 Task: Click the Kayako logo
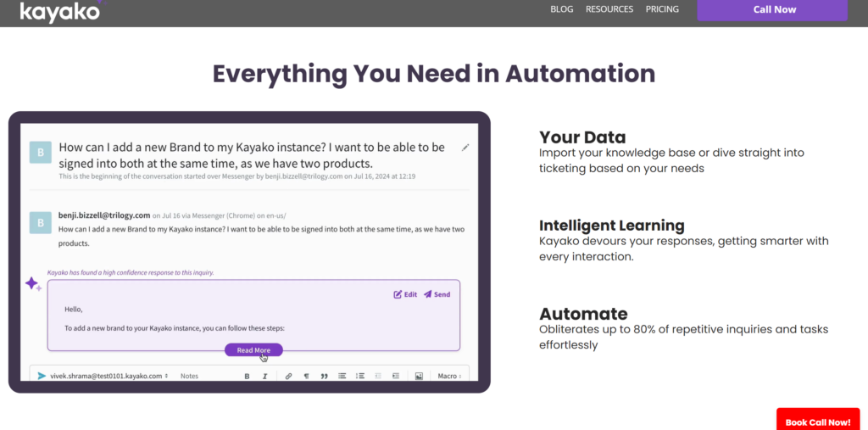[x=59, y=11]
